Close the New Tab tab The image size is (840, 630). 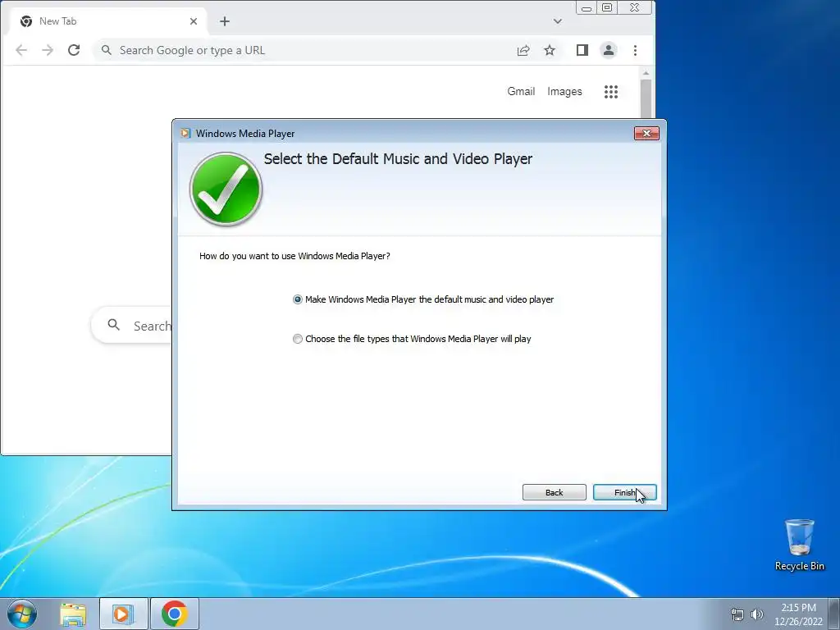tap(194, 21)
